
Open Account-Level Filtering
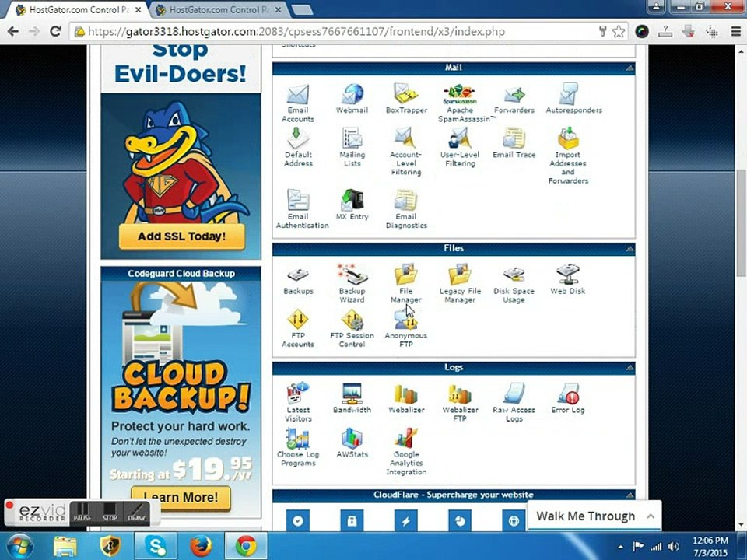tap(406, 152)
